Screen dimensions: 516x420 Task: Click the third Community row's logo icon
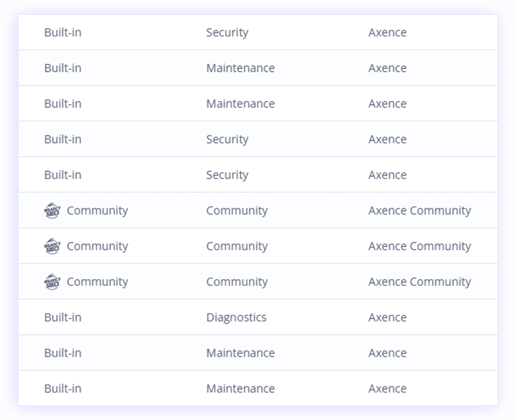pos(52,281)
